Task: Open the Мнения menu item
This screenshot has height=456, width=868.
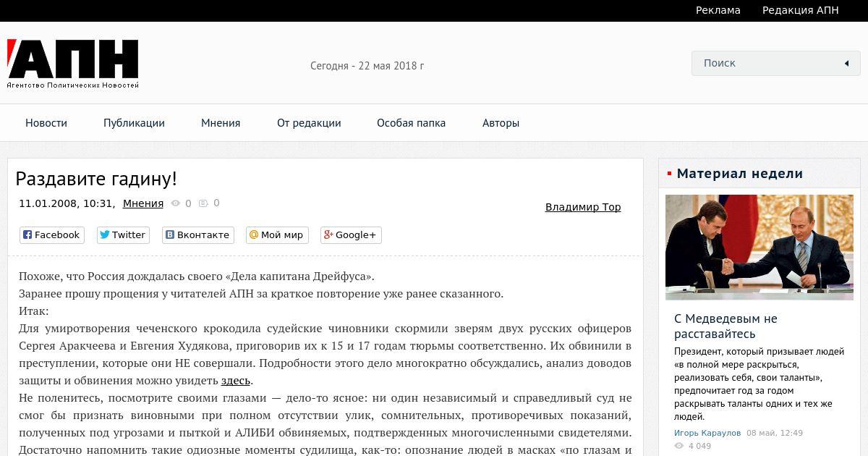Action: click(x=221, y=123)
